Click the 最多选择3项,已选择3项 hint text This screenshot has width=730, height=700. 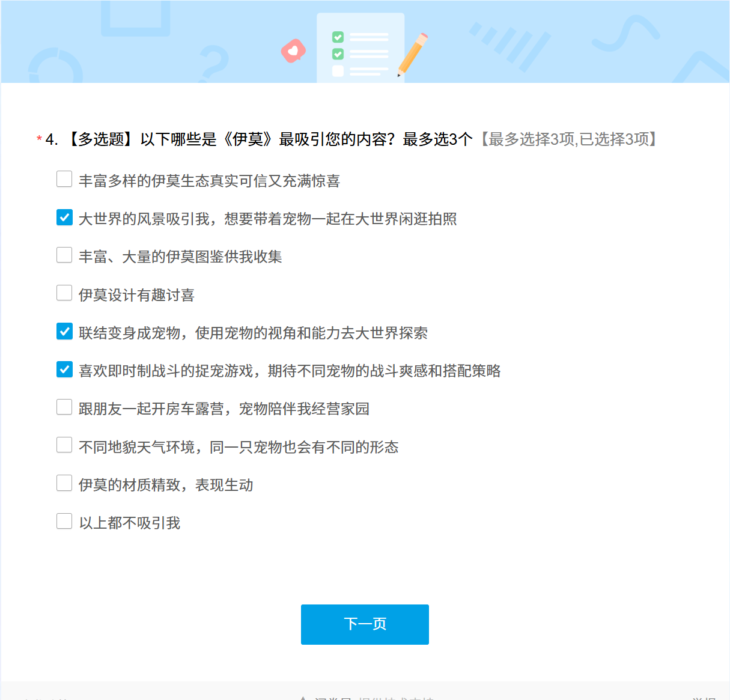pyautogui.click(x=568, y=139)
